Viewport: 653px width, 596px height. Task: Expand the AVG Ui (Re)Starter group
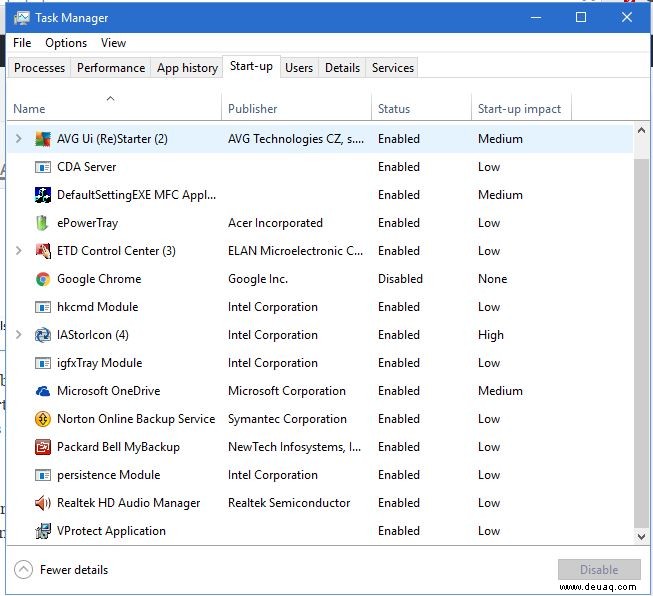tap(18, 139)
